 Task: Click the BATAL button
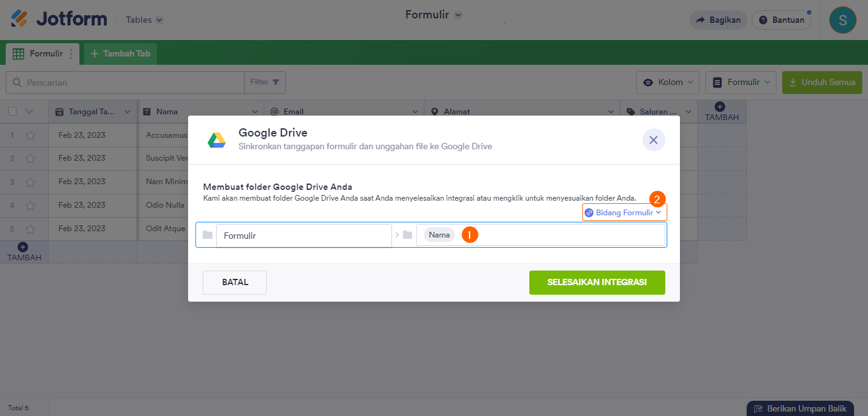click(234, 283)
